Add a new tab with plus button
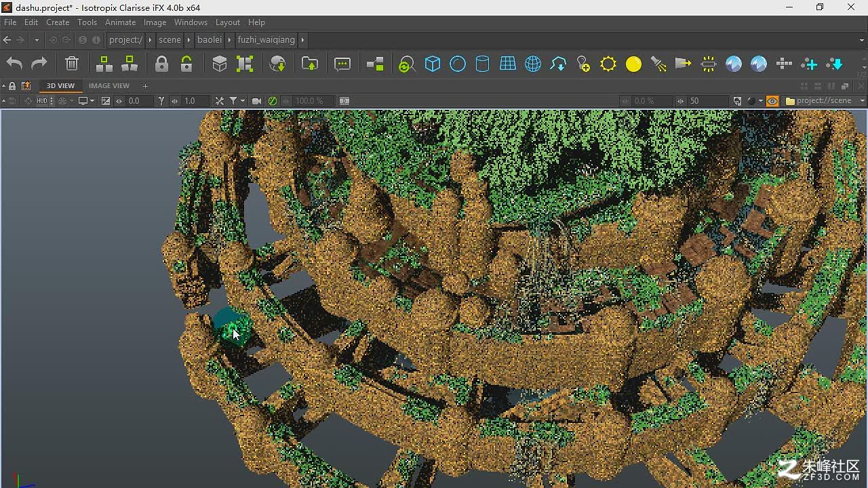868x488 pixels. (x=145, y=86)
